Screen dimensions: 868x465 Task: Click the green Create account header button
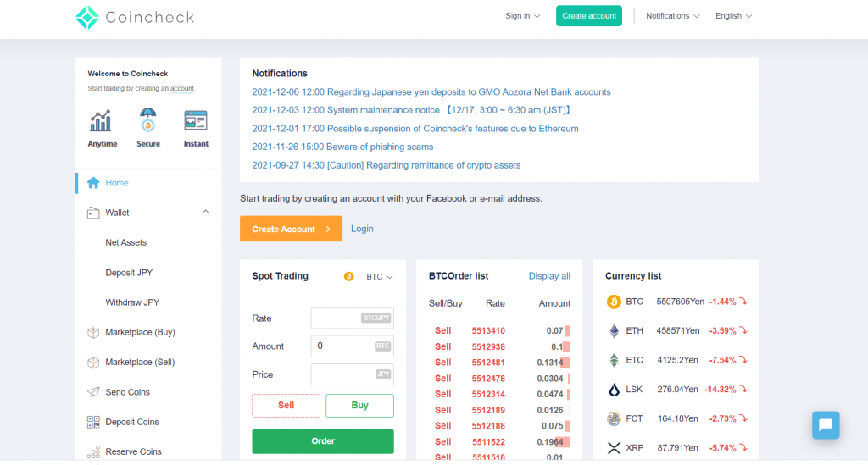(x=589, y=15)
